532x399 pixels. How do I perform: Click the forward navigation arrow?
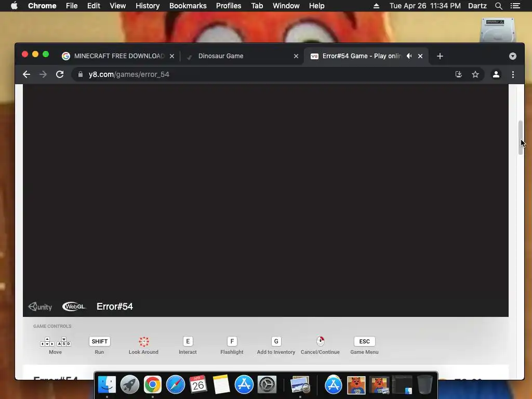coord(43,74)
